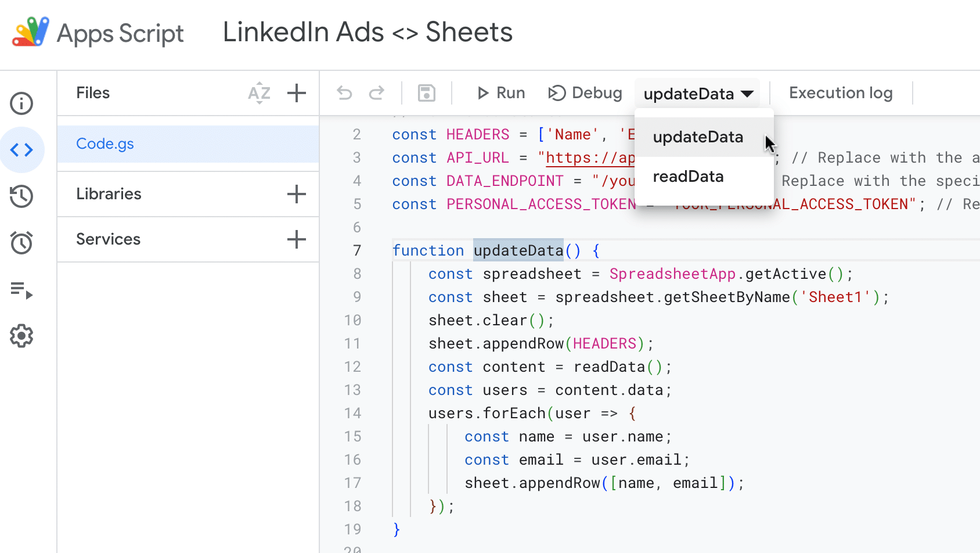This screenshot has height=553, width=980.
Task: Collapse the updateData function selector dropdown
Action: click(x=697, y=94)
